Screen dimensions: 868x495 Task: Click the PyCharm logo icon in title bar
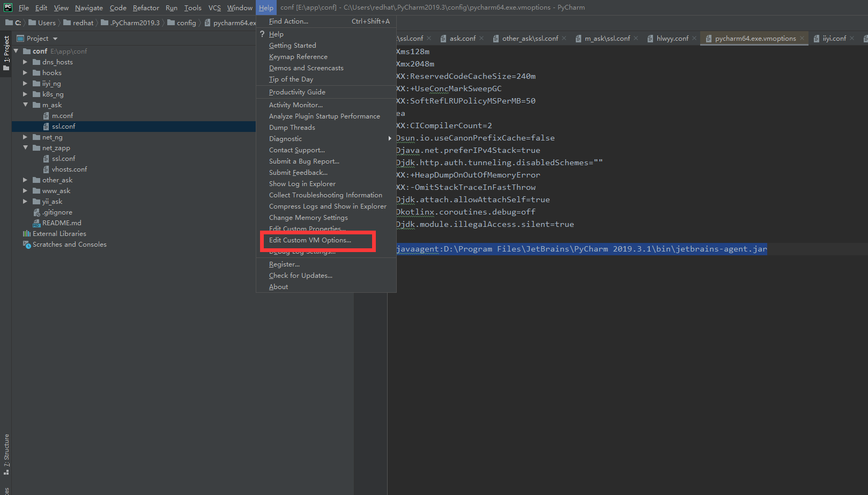[8, 8]
